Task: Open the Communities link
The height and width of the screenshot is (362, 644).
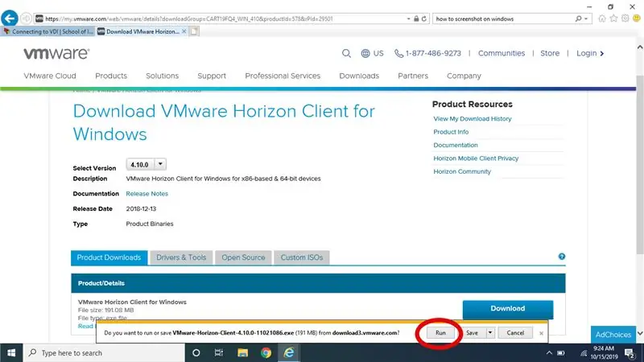Action: 501,53
